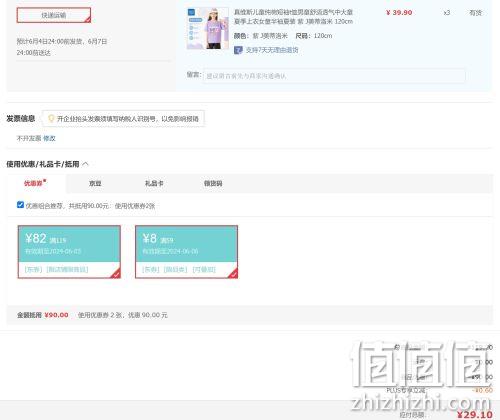Click the 7-day no-reason return badge icon
500x420 pixels.
[238, 50]
